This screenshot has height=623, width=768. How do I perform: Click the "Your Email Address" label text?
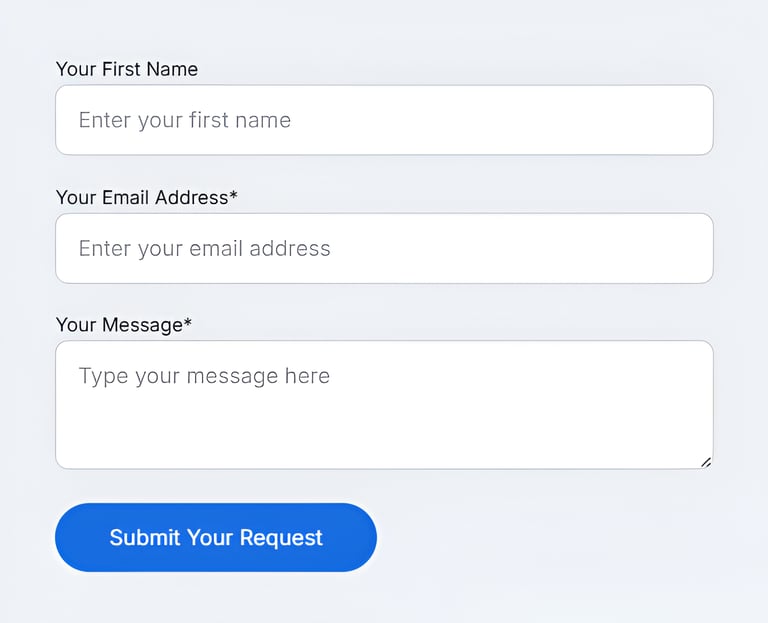(x=142, y=197)
